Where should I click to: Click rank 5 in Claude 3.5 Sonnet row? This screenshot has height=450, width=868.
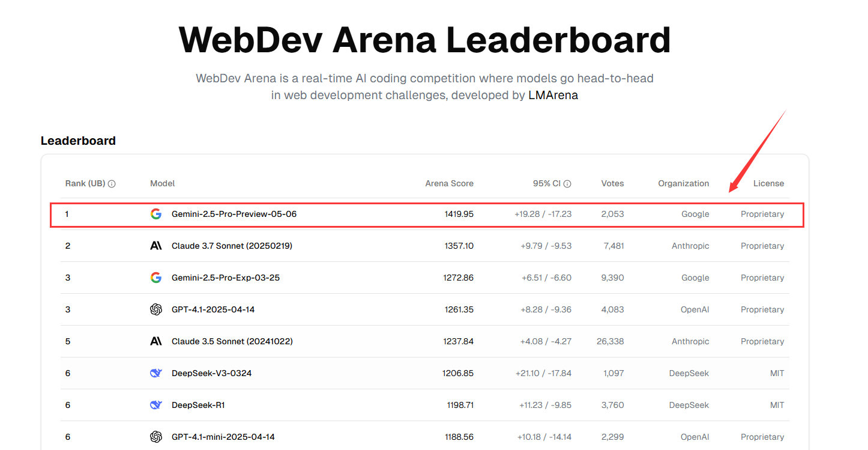click(x=68, y=341)
